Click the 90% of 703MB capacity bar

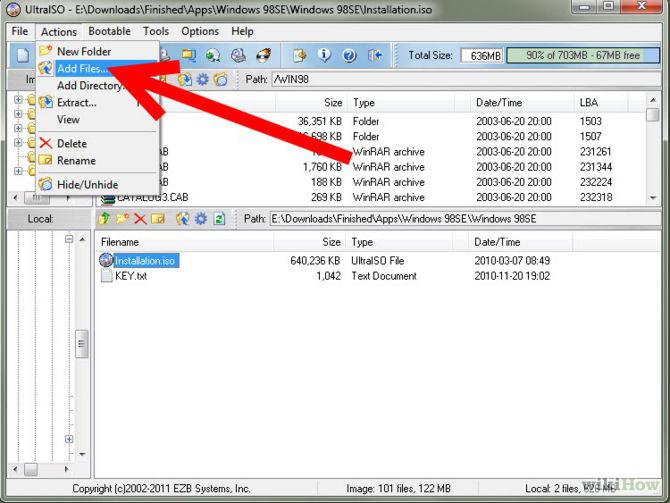coord(583,56)
